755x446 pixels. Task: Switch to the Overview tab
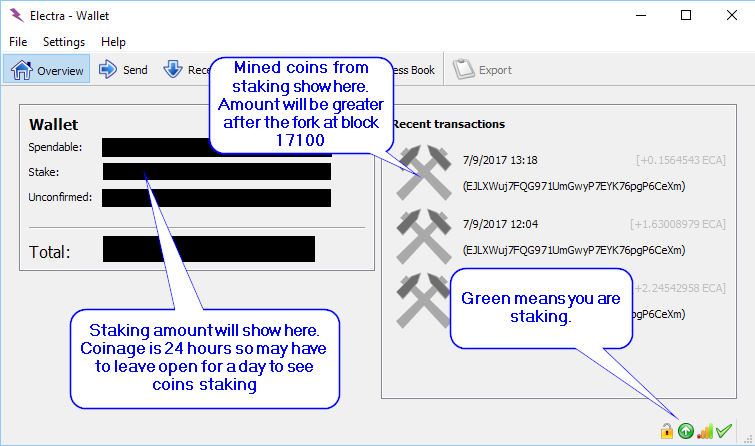click(47, 69)
